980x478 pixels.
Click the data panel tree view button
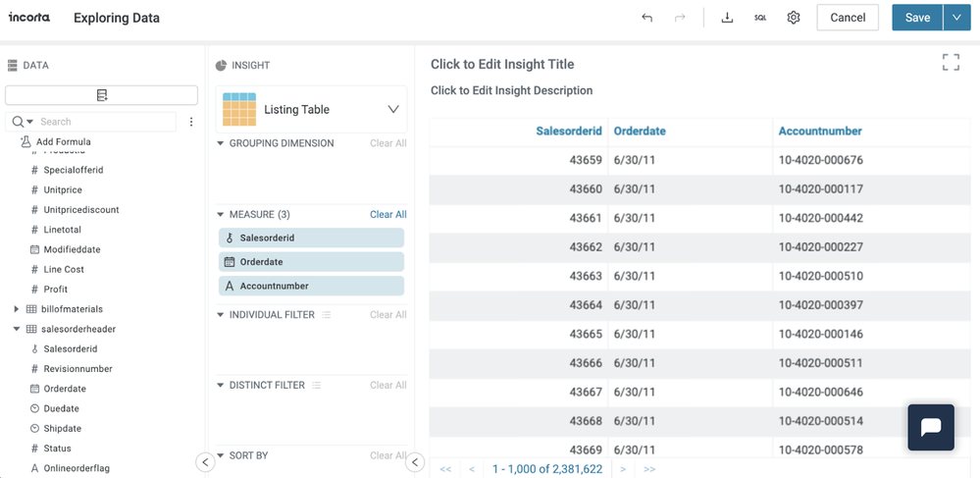(102, 95)
